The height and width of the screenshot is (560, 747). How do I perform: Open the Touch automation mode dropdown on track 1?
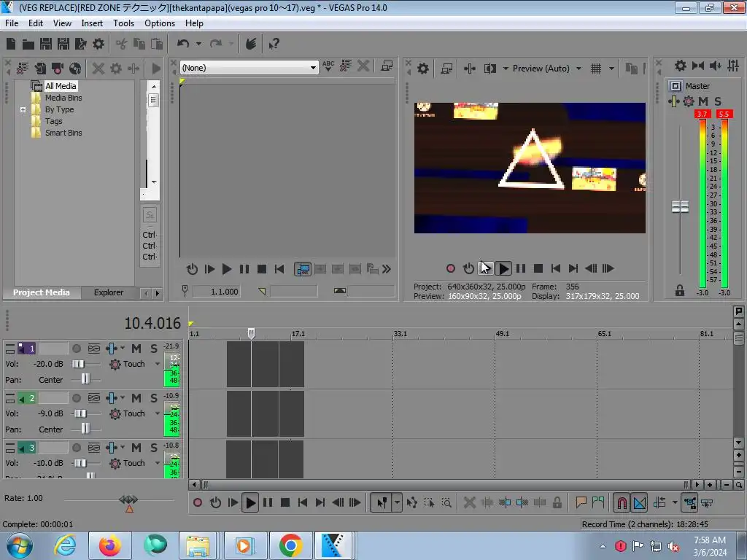coord(158,365)
